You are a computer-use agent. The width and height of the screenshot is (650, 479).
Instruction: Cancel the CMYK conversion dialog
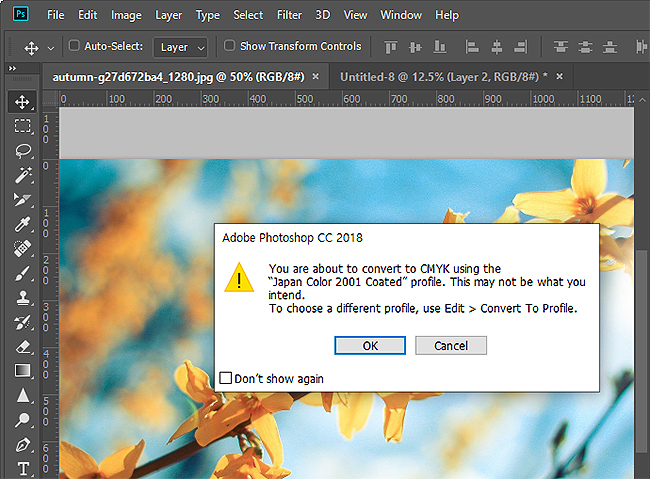(x=451, y=345)
